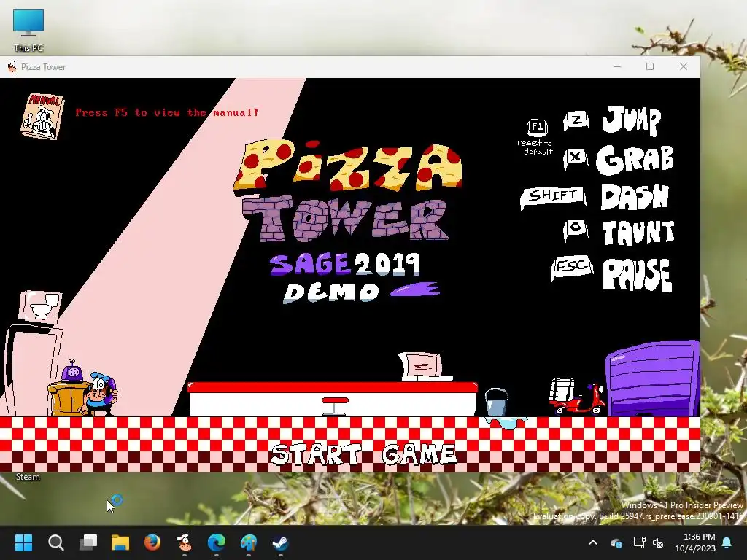Image resolution: width=747 pixels, height=560 pixels.
Task: Click the cash register on the counter
Action: 424,367
